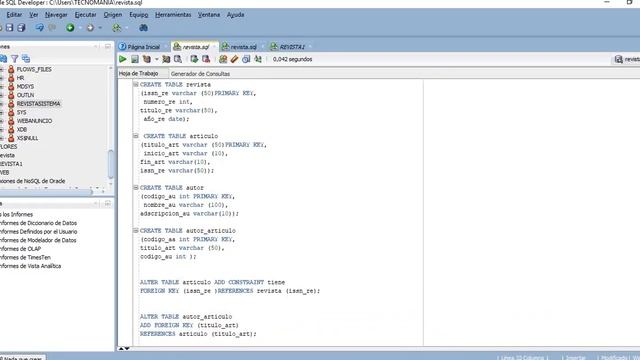The width and height of the screenshot is (640, 360).
Task: Select the WEBANUNCIO user in the tree
Action: pyautogui.click(x=34, y=121)
